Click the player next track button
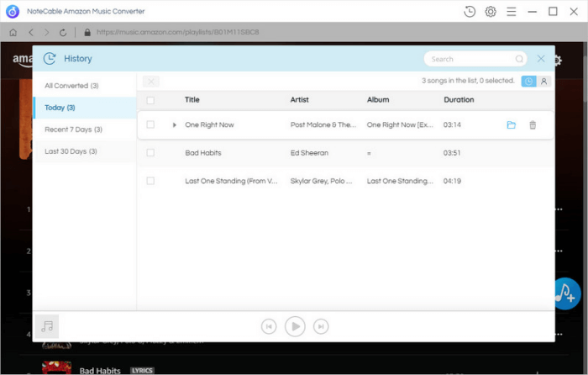Image resolution: width=588 pixels, height=375 pixels. click(321, 326)
